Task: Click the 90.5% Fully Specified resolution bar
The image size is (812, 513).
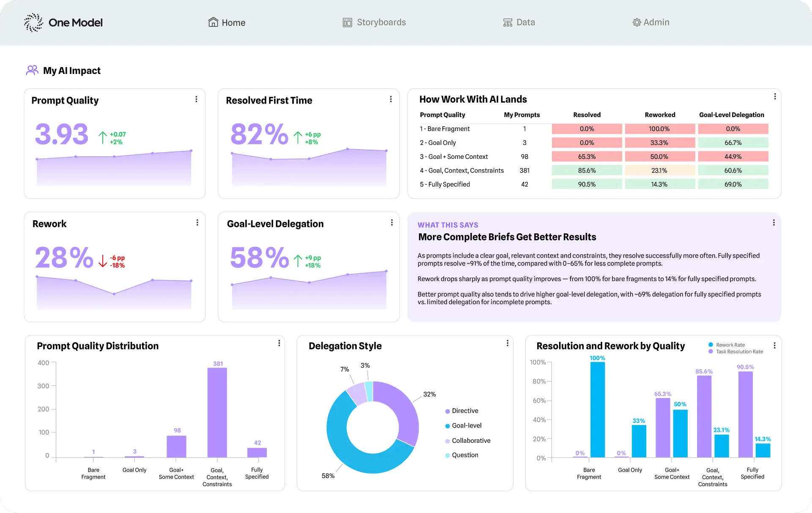Action: click(x=746, y=414)
